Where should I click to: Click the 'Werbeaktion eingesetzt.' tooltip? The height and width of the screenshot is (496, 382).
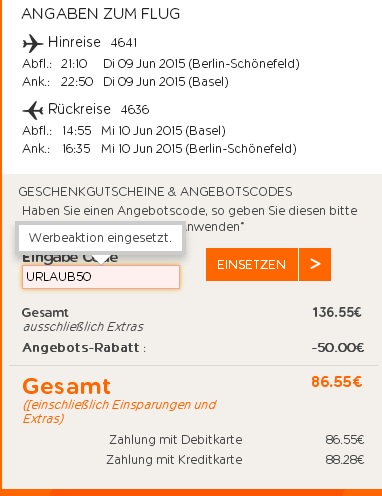point(100,238)
